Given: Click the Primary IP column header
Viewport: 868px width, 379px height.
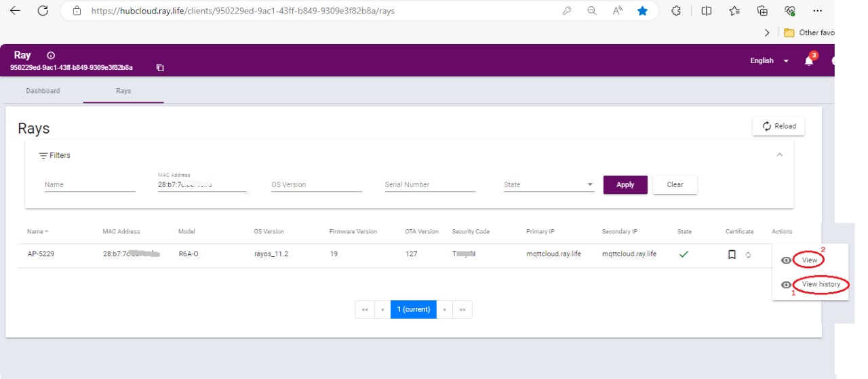Looking at the screenshot, I should point(540,232).
